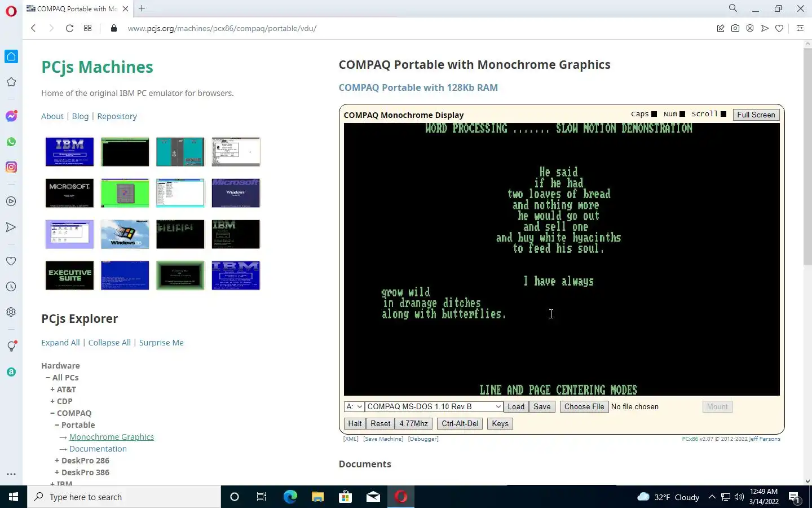Viewport: 812px width, 508px height.
Task: Open sidebar heart bookmarks panel
Action: coord(11,261)
